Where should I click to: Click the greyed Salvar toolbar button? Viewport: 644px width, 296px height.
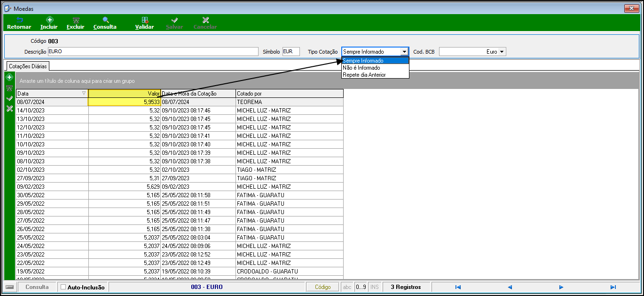174,24
